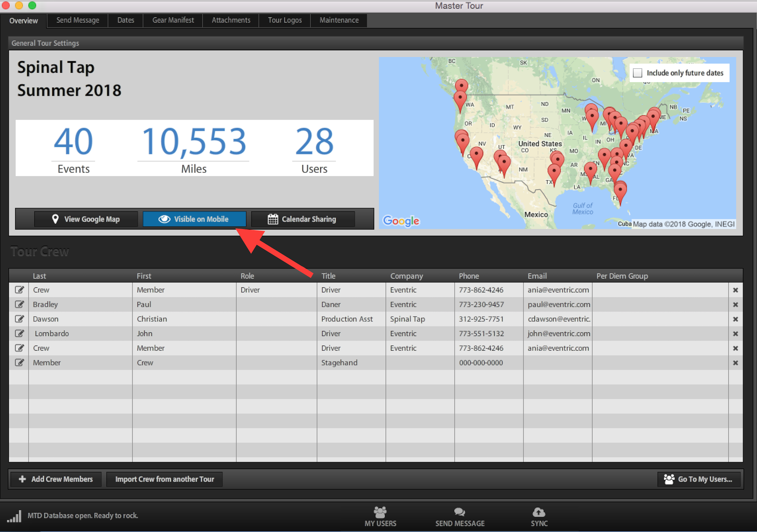Switch to the Tour Logos tab
The width and height of the screenshot is (757, 532).
pos(285,20)
